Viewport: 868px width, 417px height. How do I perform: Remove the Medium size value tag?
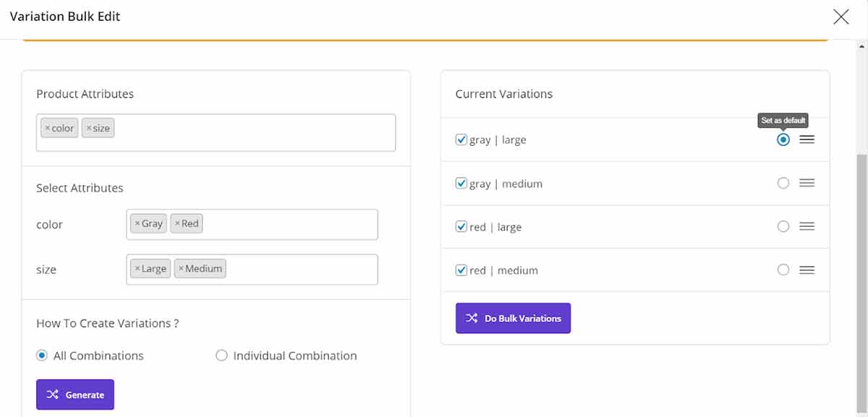tap(182, 269)
